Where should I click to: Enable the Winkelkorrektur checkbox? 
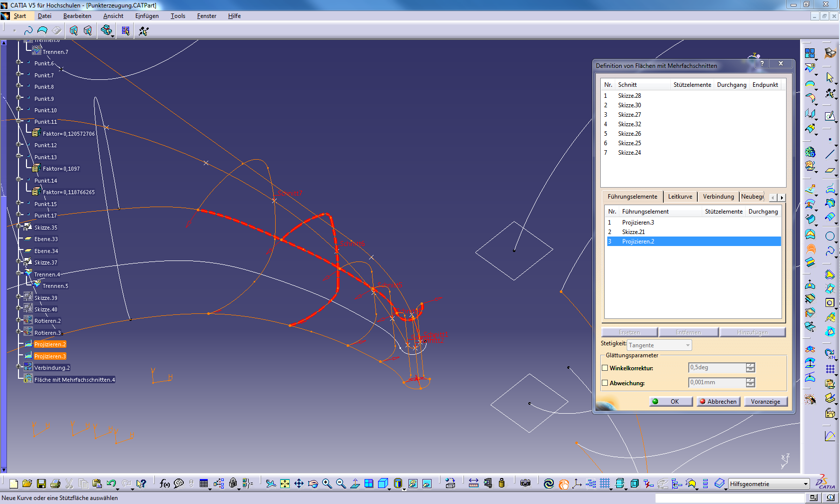(x=605, y=368)
